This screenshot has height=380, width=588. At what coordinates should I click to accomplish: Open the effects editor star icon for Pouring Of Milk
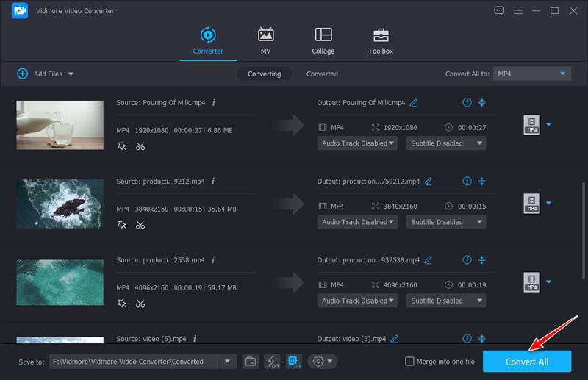(122, 146)
